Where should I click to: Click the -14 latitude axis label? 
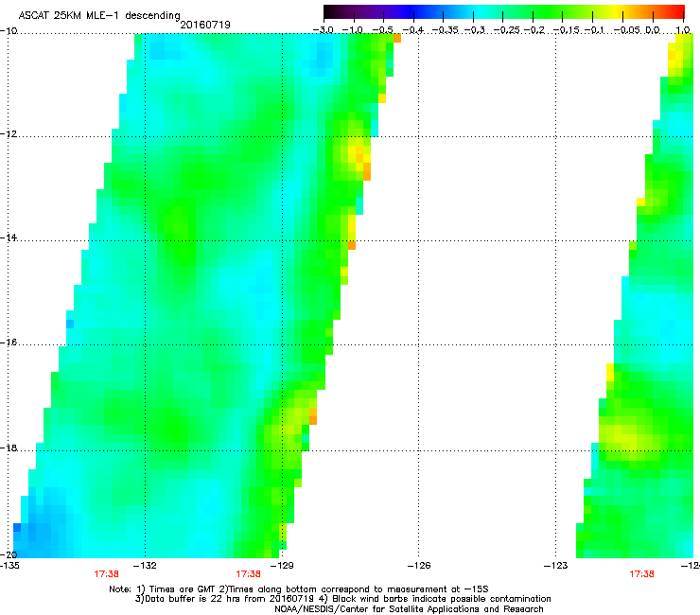[x=9, y=237]
